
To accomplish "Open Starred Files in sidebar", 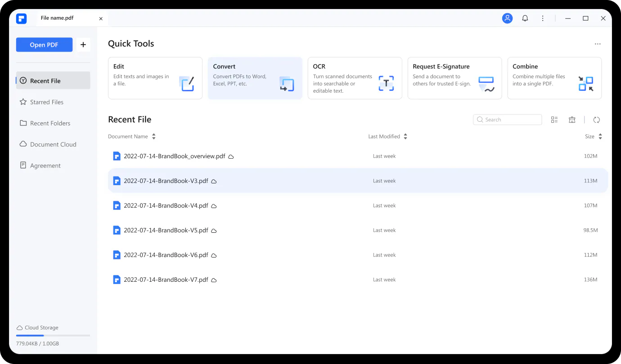I will tap(47, 102).
